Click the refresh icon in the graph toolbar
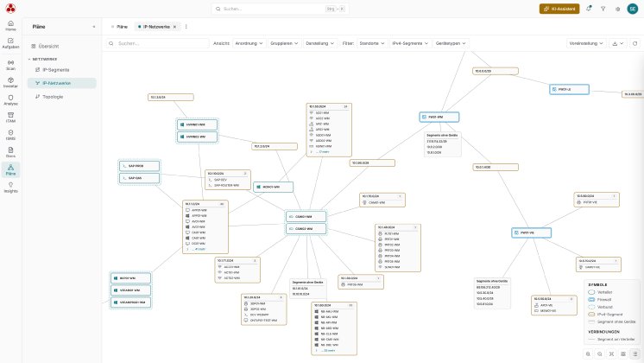The image size is (644, 363). (x=635, y=43)
